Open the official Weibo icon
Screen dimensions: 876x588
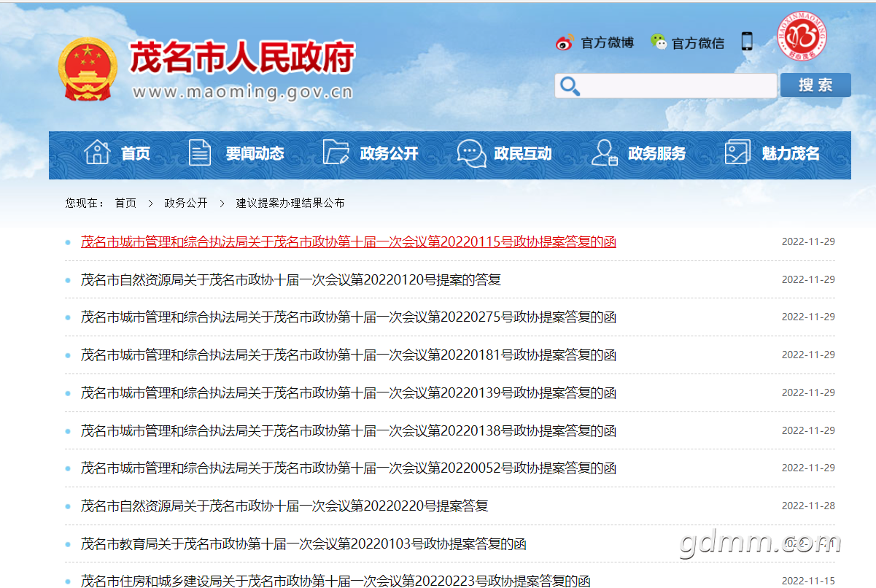(x=565, y=43)
